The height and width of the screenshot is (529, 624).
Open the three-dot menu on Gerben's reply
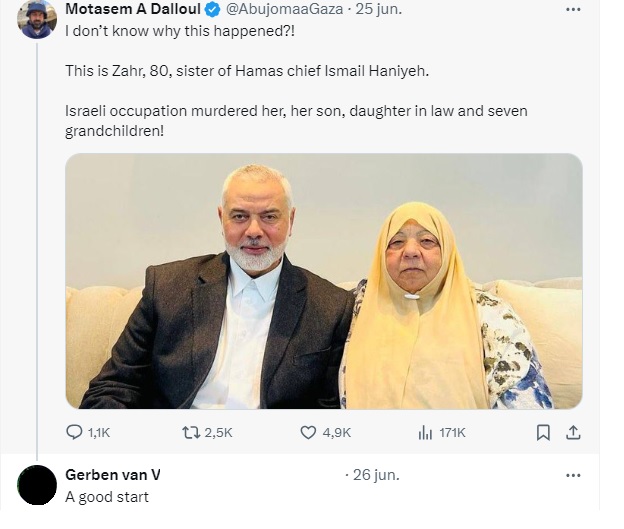pyautogui.click(x=573, y=475)
